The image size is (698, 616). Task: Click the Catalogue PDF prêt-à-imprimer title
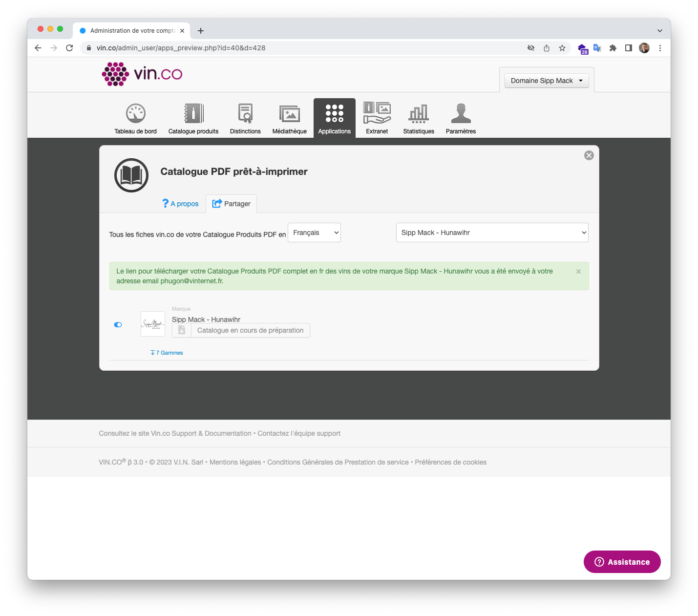click(x=234, y=171)
